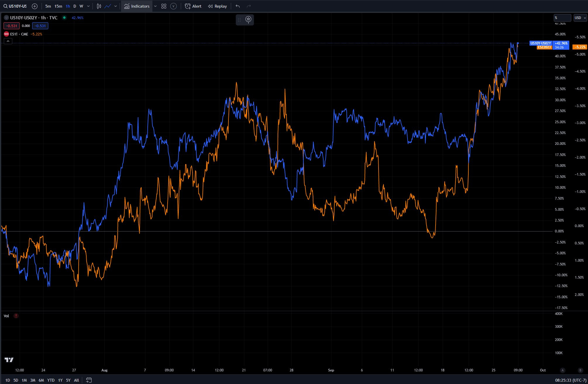Open the time interval dropdown arrow
This screenshot has height=384, width=588.
tap(88, 6)
